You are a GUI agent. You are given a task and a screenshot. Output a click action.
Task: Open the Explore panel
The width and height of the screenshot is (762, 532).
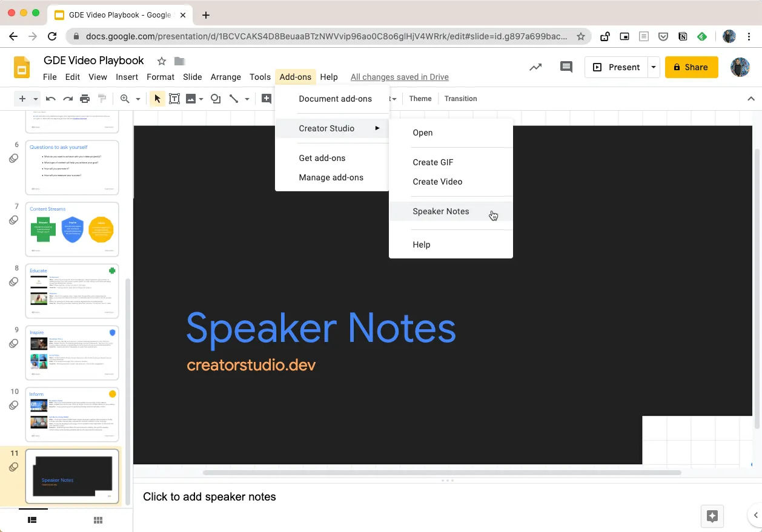point(712,516)
